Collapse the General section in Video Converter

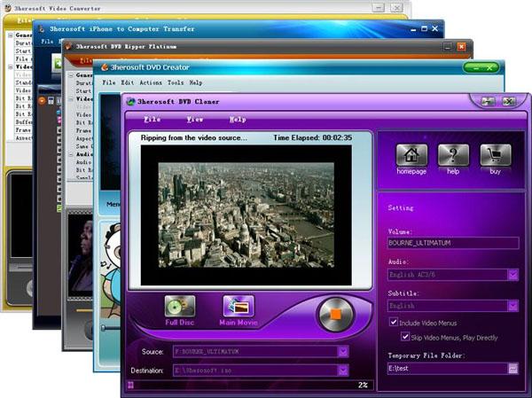[11, 35]
